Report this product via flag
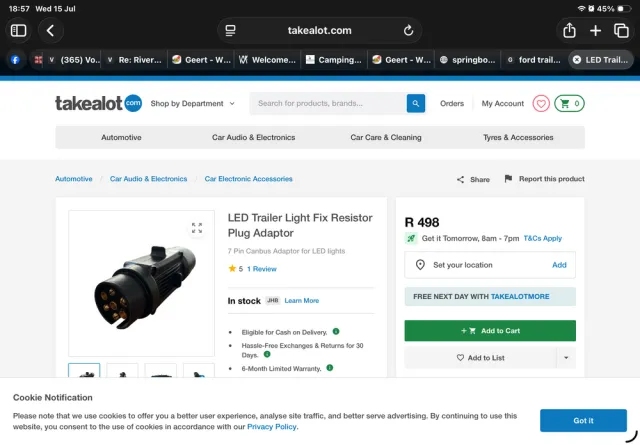640x445 pixels. click(x=544, y=179)
